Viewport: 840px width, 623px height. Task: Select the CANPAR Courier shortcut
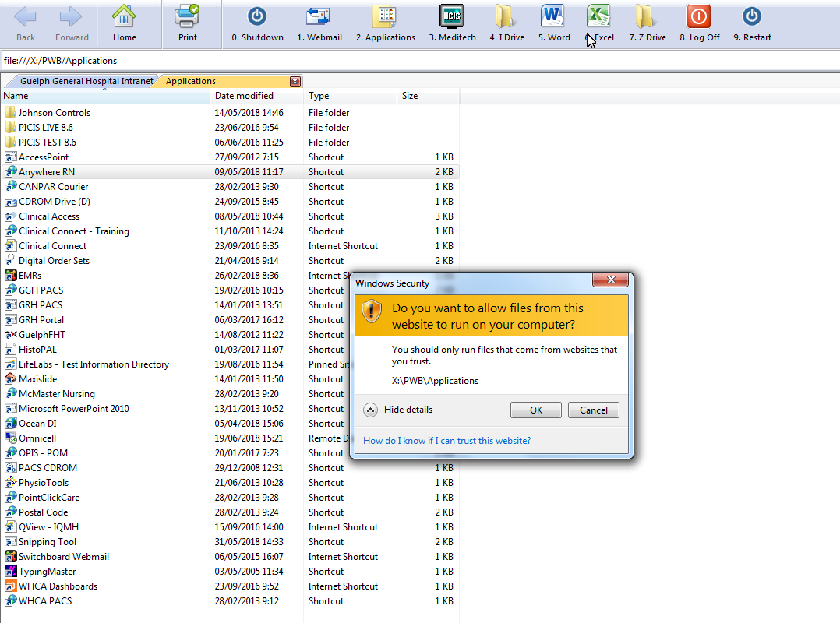coord(54,187)
